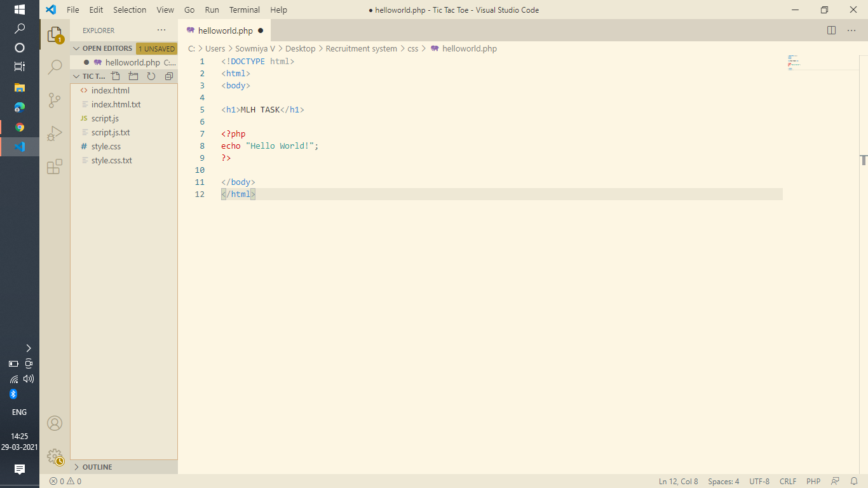
Task: Select helloworld.php under Open Editors
Action: pos(124,62)
